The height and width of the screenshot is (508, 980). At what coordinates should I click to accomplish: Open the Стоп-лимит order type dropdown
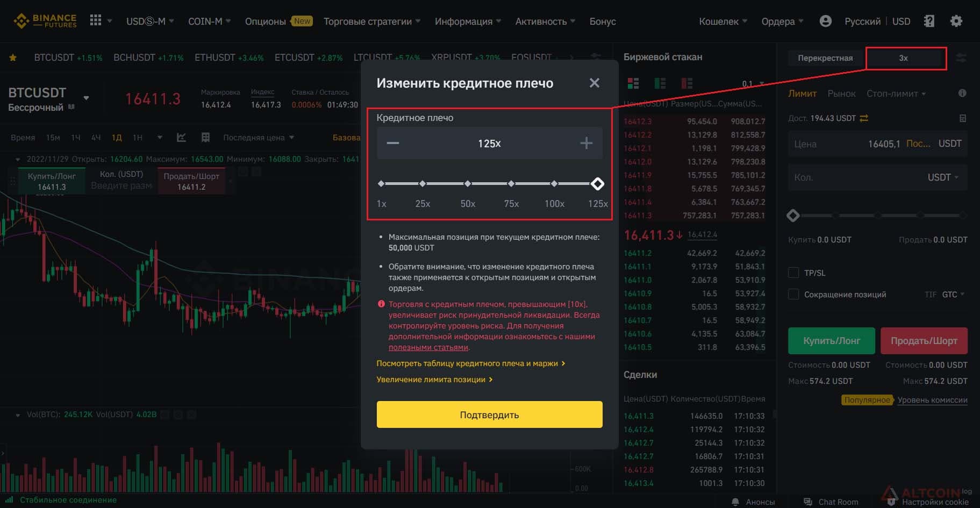pyautogui.click(x=896, y=94)
